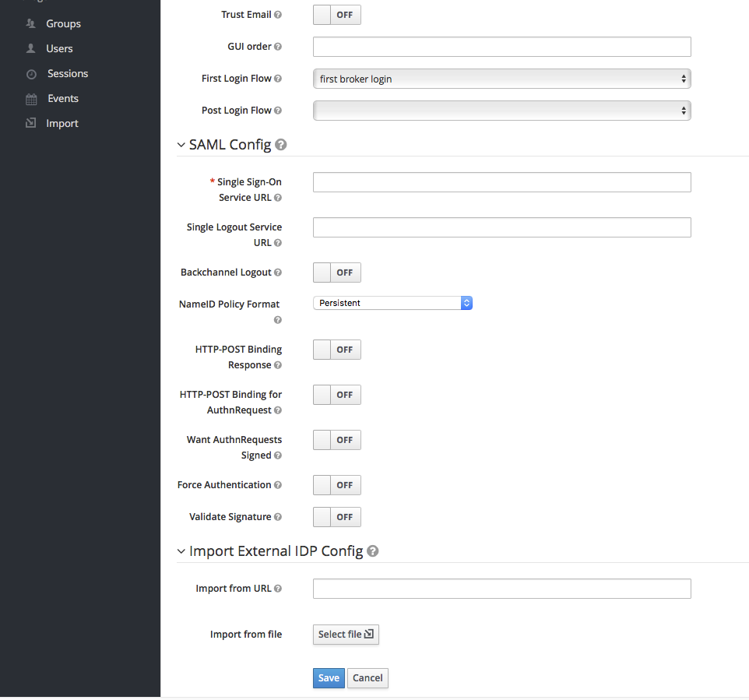Click help icon next to SAML Config
This screenshot has width=749, height=700.
[281, 145]
